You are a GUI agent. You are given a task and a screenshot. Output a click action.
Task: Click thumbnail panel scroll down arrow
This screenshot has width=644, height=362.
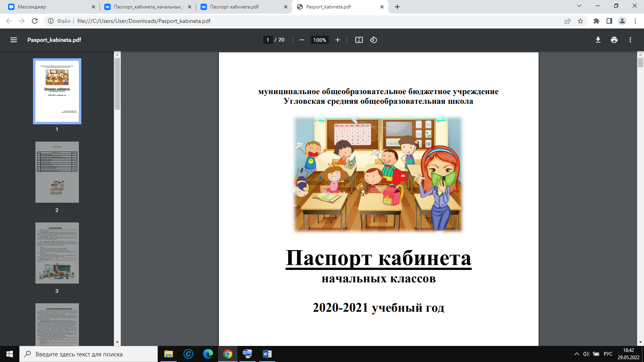(x=117, y=343)
